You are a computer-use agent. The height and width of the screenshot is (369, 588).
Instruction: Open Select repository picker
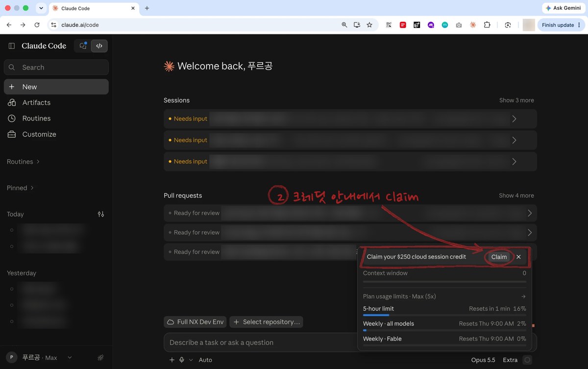266,322
